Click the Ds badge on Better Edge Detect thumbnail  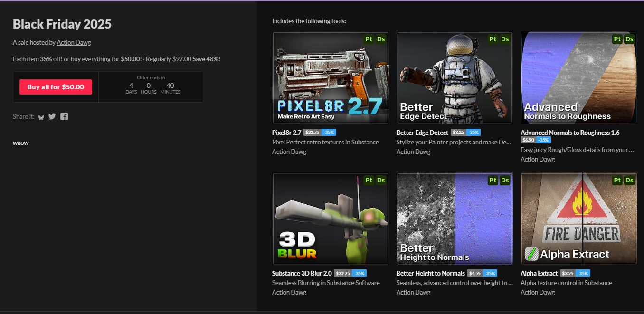point(505,39)
